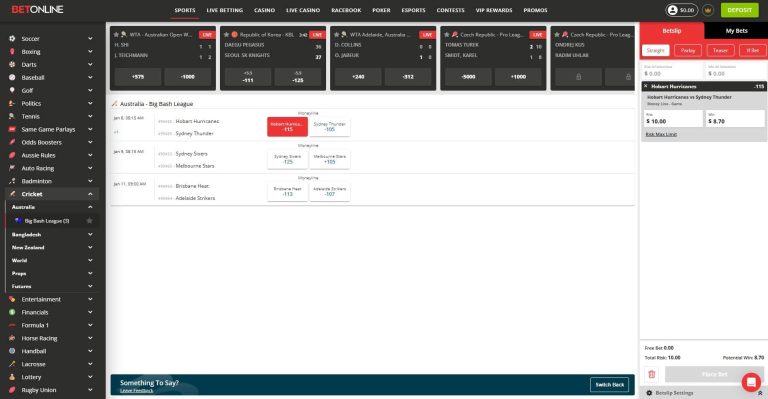
Task: Click the green Deposit button
Action: coord(739,10)
